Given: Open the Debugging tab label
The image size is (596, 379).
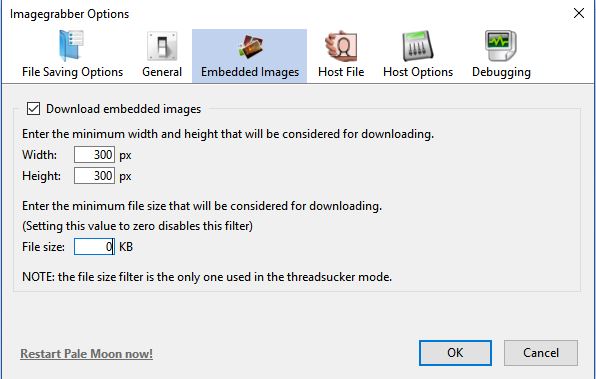Looking at the screenshot, I should tap(501, 72).
